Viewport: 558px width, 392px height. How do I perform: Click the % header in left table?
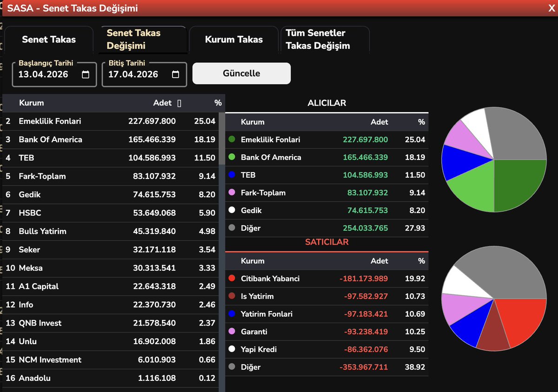point(218,103)
